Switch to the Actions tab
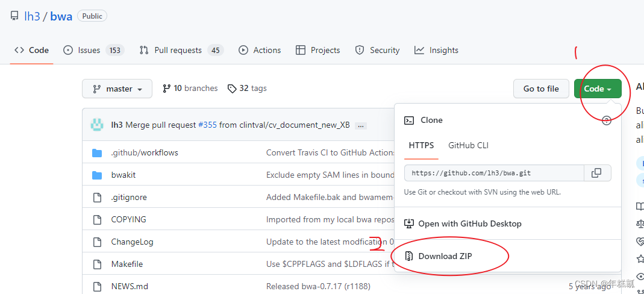 (260, 50)
